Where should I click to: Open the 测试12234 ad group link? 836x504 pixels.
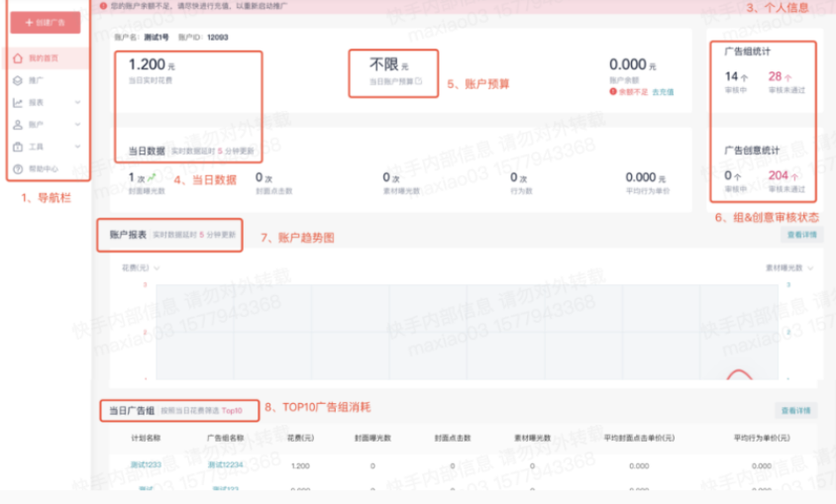pos(225,463)
